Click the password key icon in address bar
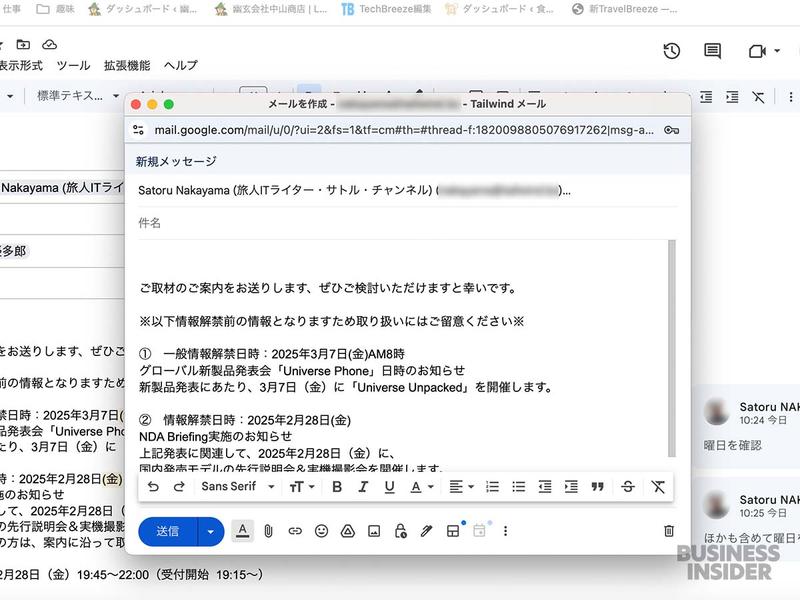This screenshot has height=600, width=800. click(671, 130)
